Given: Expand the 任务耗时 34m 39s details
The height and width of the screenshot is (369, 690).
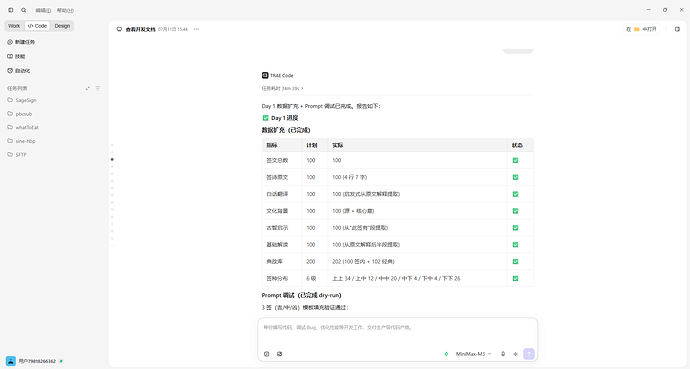Looking at the screenshot, I should click(x=283, y=88).
